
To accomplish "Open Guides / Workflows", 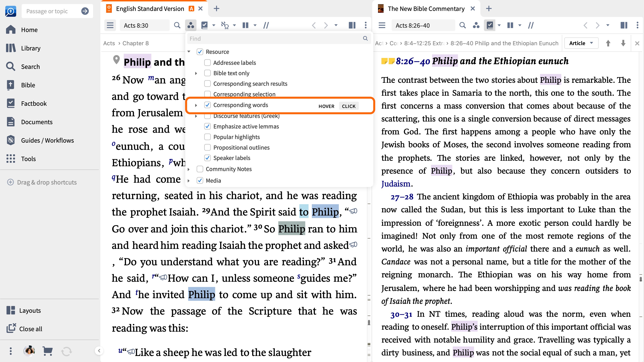I will 47,140.
